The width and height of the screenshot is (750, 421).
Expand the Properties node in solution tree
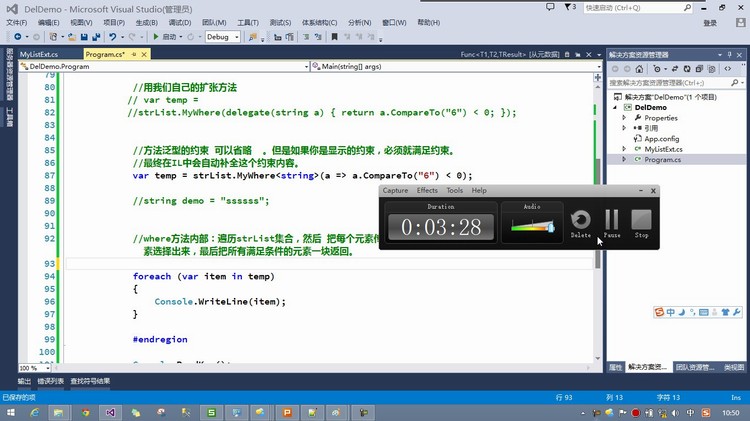coord(624,117)
